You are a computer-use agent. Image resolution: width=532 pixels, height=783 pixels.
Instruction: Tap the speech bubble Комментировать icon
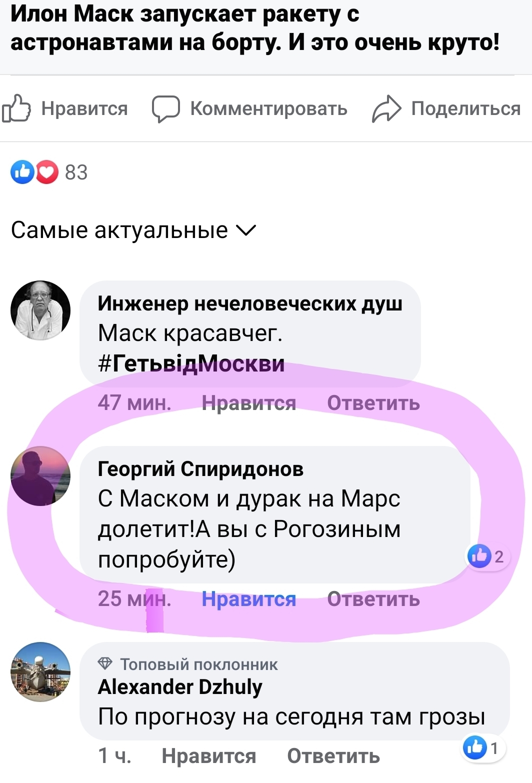pos(165,108)
